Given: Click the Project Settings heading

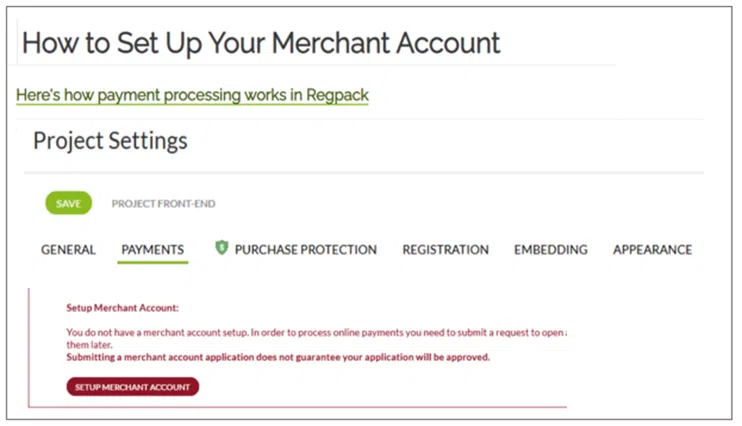Looking at the screenshot, I should click(110, 141).
